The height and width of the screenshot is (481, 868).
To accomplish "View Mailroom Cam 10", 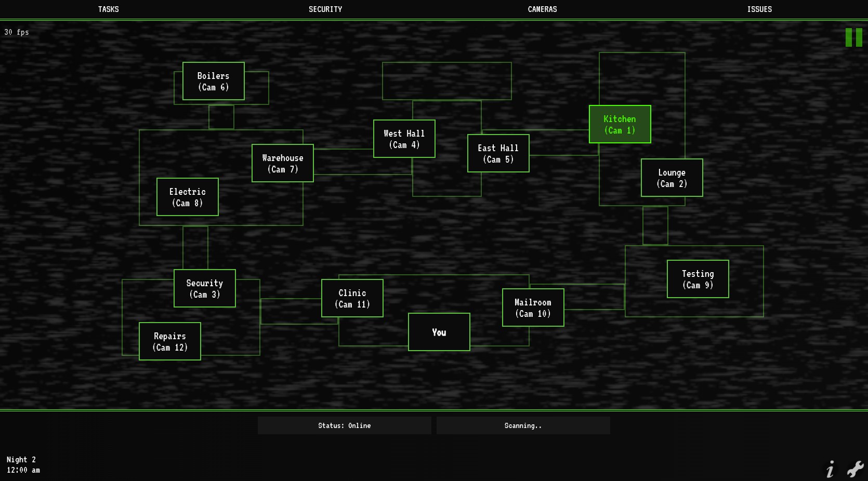I will (533, 308).
